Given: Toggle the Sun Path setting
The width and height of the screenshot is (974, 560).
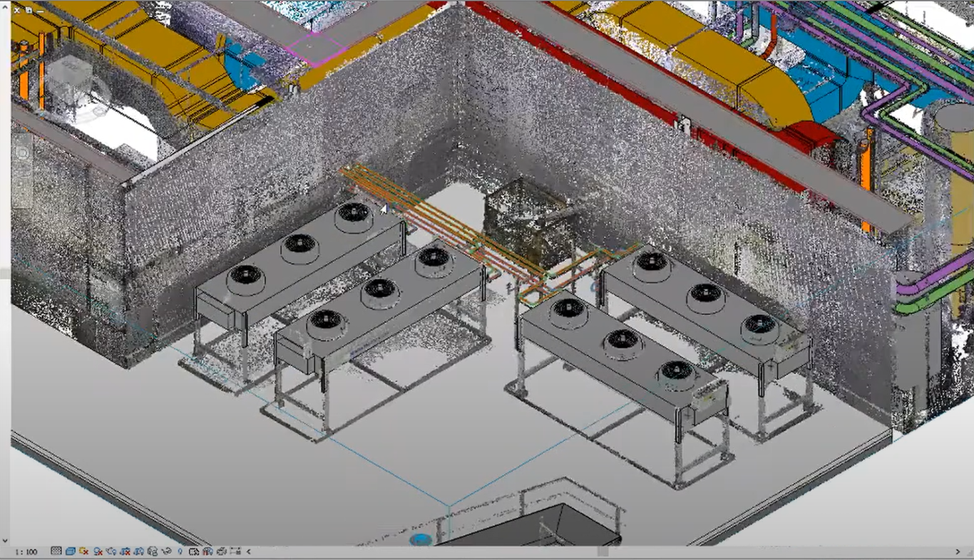Looking at the screenshot, I should [84, 551].
